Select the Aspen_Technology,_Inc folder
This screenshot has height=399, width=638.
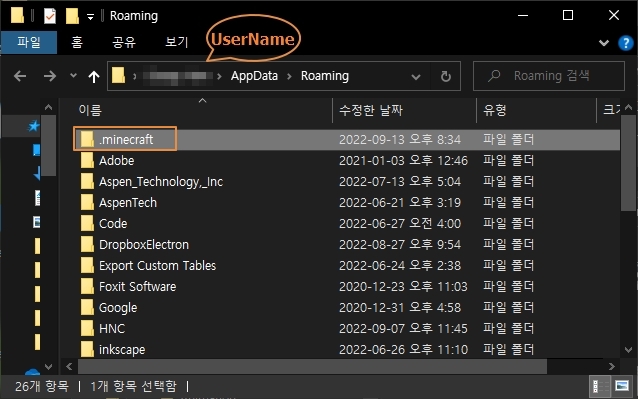[x=161, y=182]
